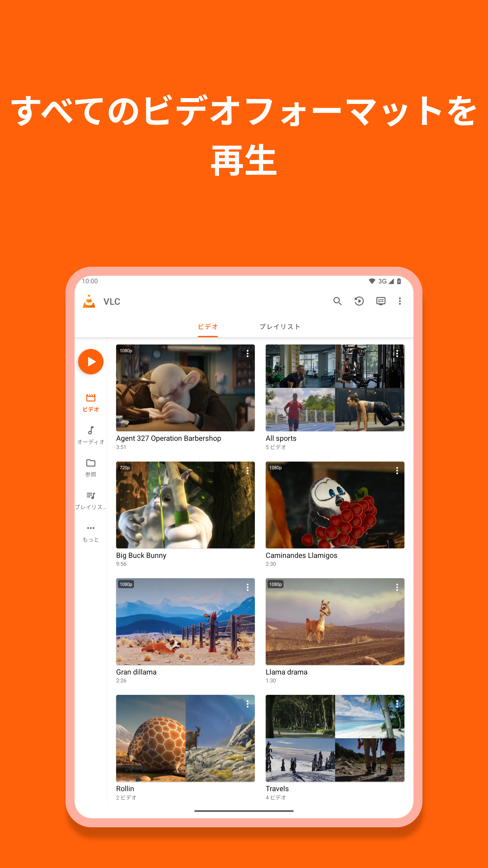Click the 3:51 duration under Agent 327
The width and height of the screenshot is (488, 868).
coord(121,447)
